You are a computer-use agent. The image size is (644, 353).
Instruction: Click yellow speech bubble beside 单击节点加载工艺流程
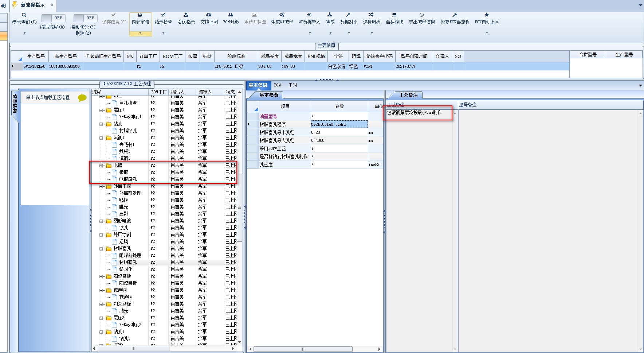tap(82, 98)
